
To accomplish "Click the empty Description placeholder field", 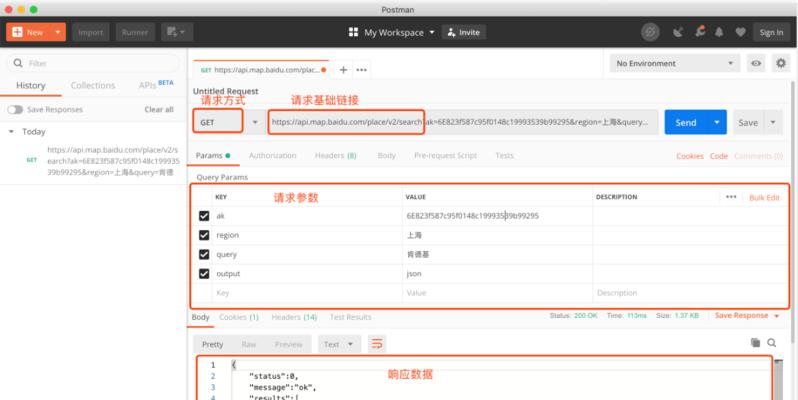I will tap(691, 293).
